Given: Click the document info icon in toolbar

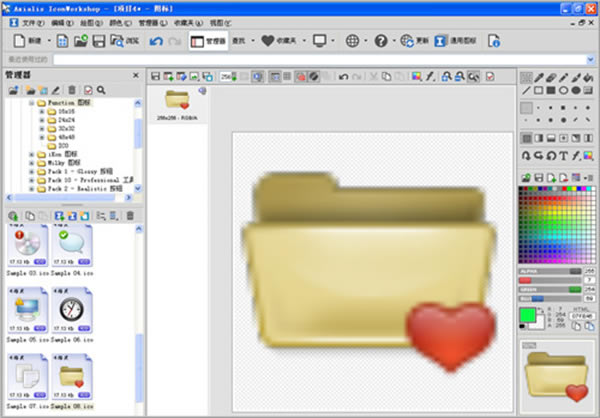Looking at the screenshot, I should tap(494, 41).
